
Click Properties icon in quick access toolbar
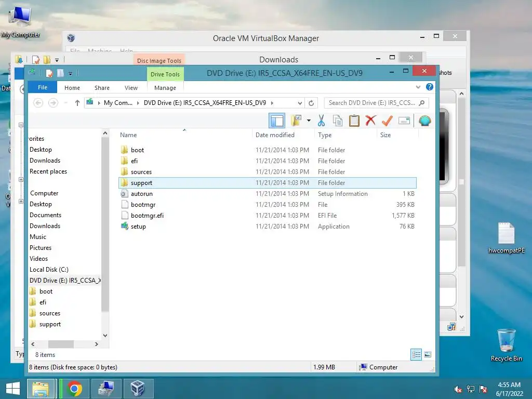pos(49,73)
